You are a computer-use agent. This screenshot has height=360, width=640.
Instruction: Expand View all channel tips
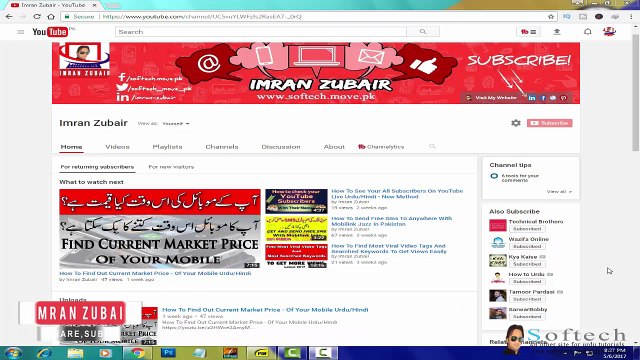tap(559, 191)
